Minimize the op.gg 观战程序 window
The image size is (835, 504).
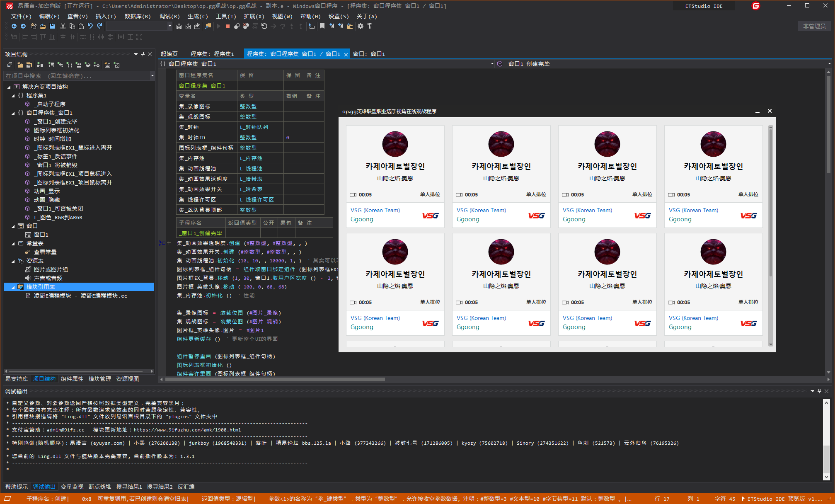coord(757,111)
